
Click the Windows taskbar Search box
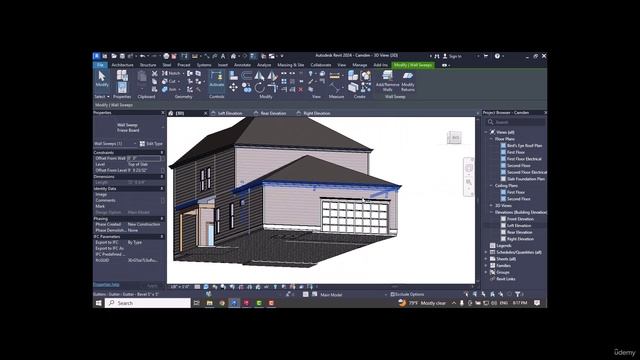tap(148, 303)
